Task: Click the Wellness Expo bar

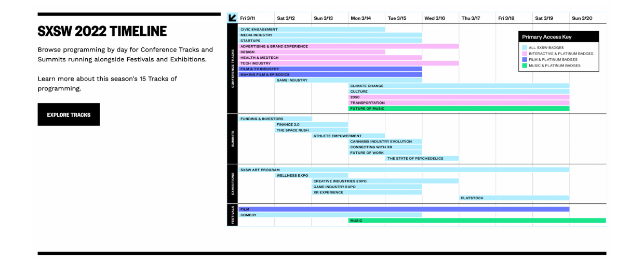Action: pyautogui.click(x=312, y=176)
